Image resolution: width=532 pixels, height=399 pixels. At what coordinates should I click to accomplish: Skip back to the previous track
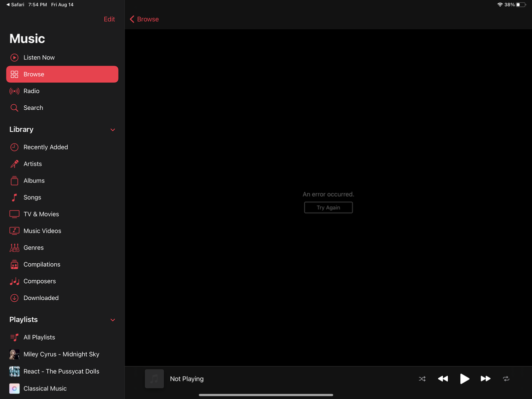[x=443, y=379]
